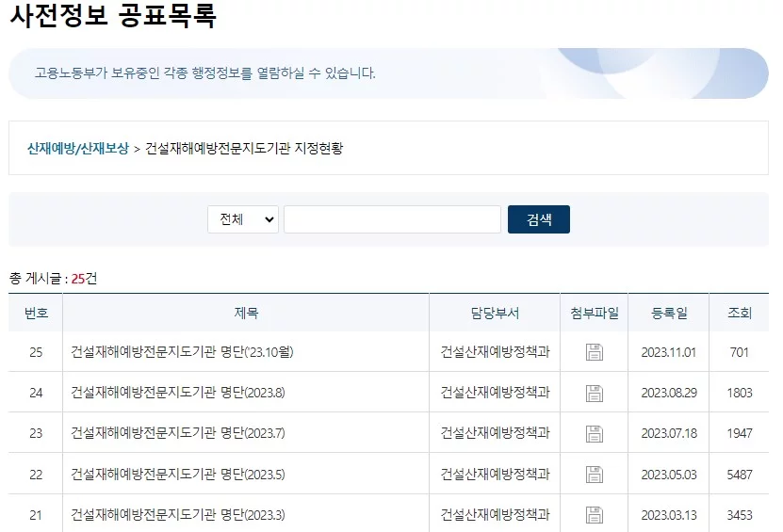
Task: Click the search keyword input field
Action: point(393,219)
